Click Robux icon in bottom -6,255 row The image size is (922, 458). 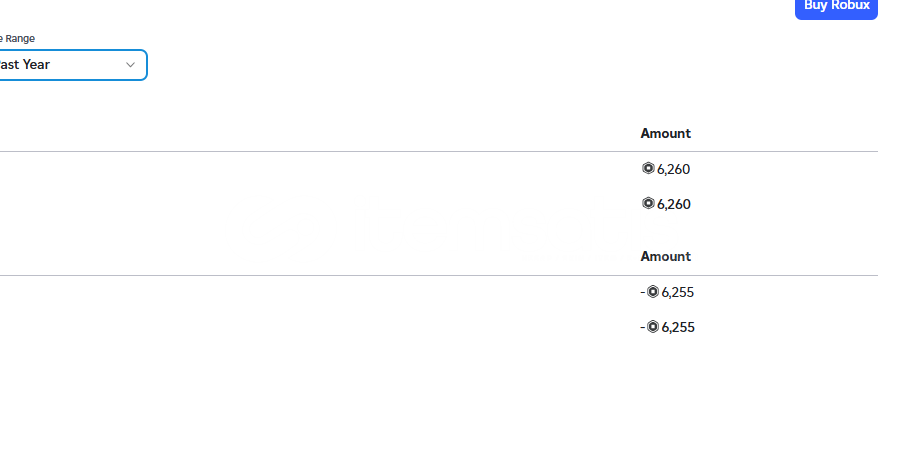click(x=653, y=326)
